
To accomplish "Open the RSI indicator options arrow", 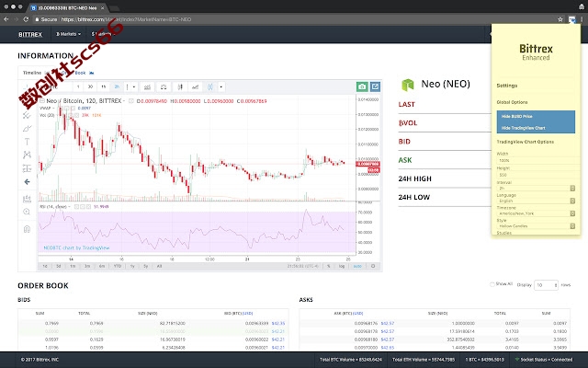I will pyautogui.click(x=70, y=206).
